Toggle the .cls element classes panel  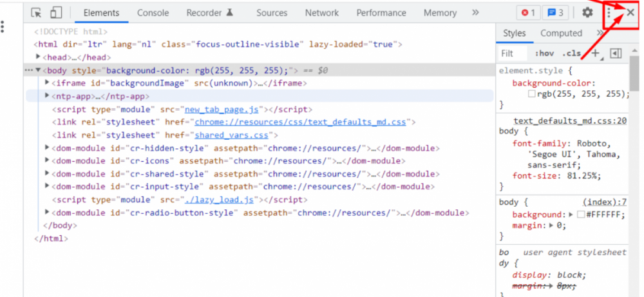click(x=571, y=53)
